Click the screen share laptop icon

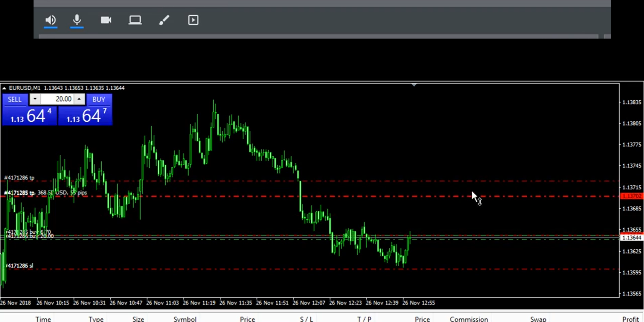coord(135,20)
